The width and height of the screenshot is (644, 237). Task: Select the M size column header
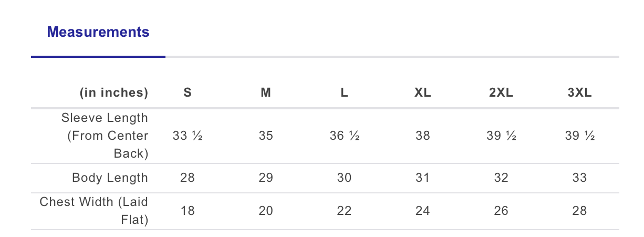[266, 93]
